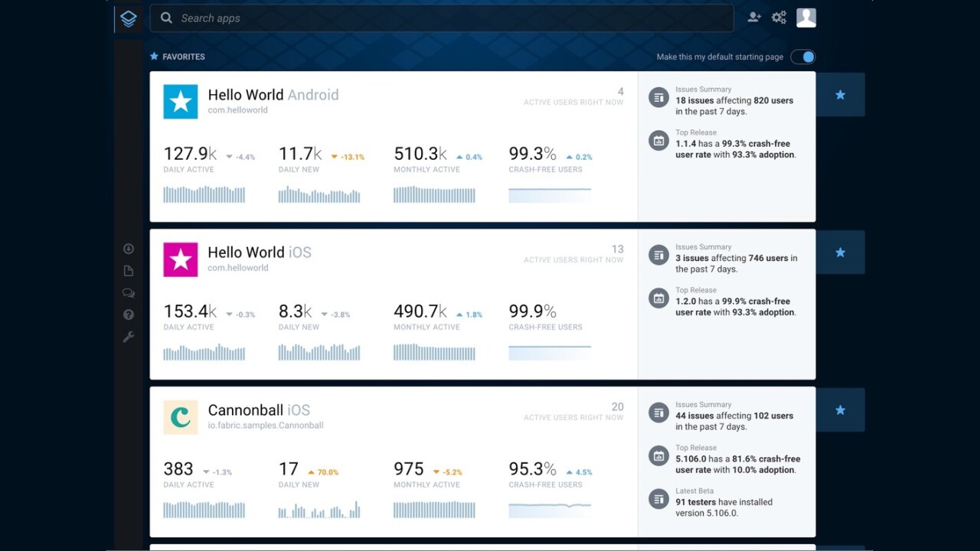This screenshot has height=551, width=980.
Task: Unfavorite Hello World Android via its star
Action: coord(840,94)
